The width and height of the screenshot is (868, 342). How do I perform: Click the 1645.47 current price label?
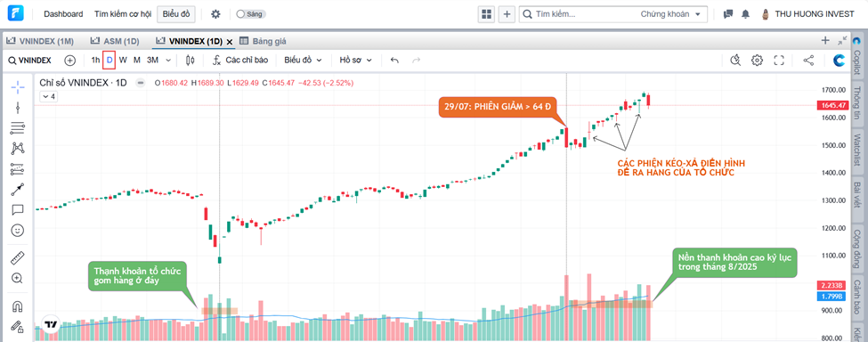point(832,105)
